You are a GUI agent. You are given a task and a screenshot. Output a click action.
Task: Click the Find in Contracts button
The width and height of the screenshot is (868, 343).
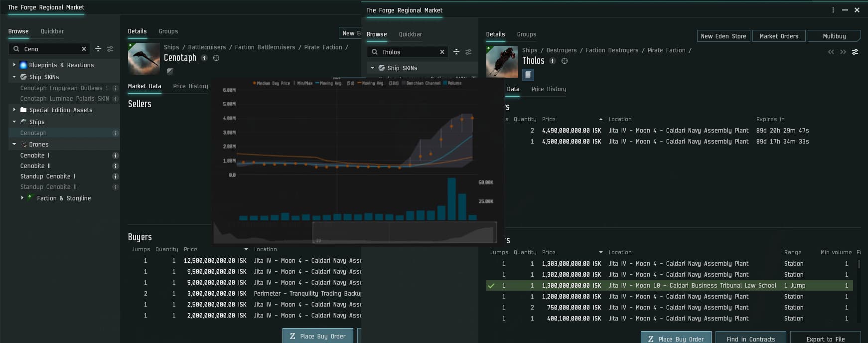750,339
